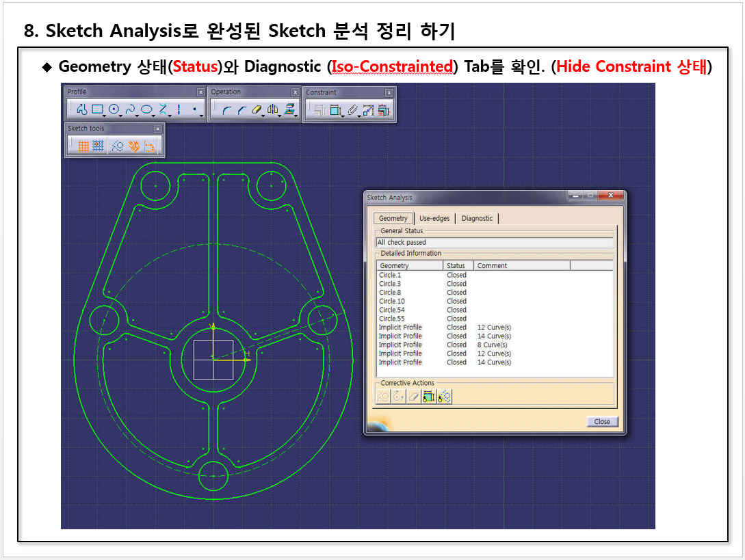Toggle the Grid display in Sketch tools
The height and width of the screenshot is (560, 745).
83,146
